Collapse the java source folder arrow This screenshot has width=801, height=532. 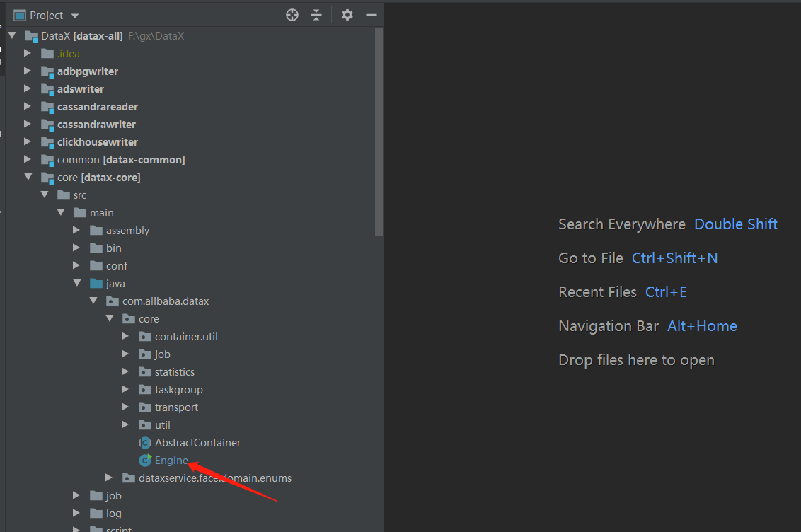(x=77, y=283)
